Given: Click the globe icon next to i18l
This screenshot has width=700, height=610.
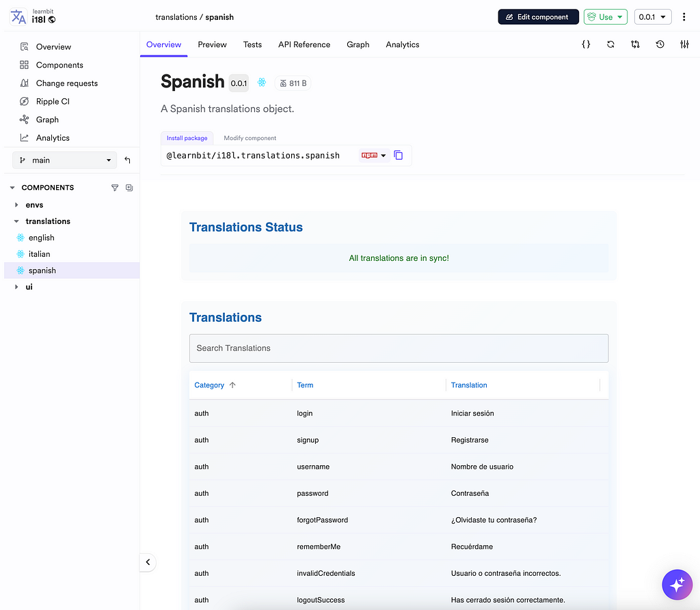Looking at the screenshot, I should 52,20.
